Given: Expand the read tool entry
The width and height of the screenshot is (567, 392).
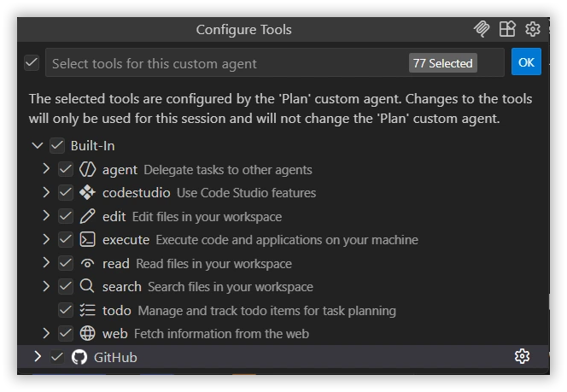Looking at the screenshot, I should pyautogui.click(x=46, y=263).
